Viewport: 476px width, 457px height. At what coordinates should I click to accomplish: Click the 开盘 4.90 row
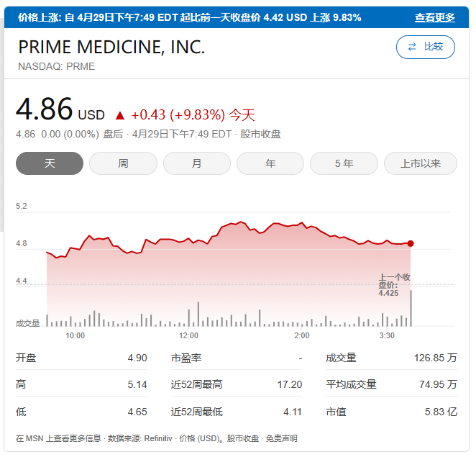coord(81,358)
